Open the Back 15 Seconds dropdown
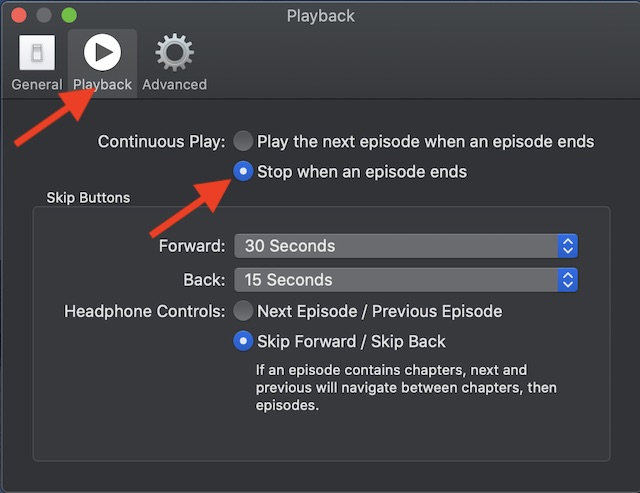This screenshot has width=640, height=493. pos(396,280)
